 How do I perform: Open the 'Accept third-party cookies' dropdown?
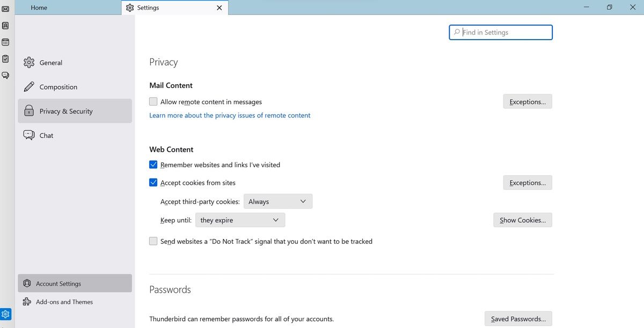[x=277, y=201]
